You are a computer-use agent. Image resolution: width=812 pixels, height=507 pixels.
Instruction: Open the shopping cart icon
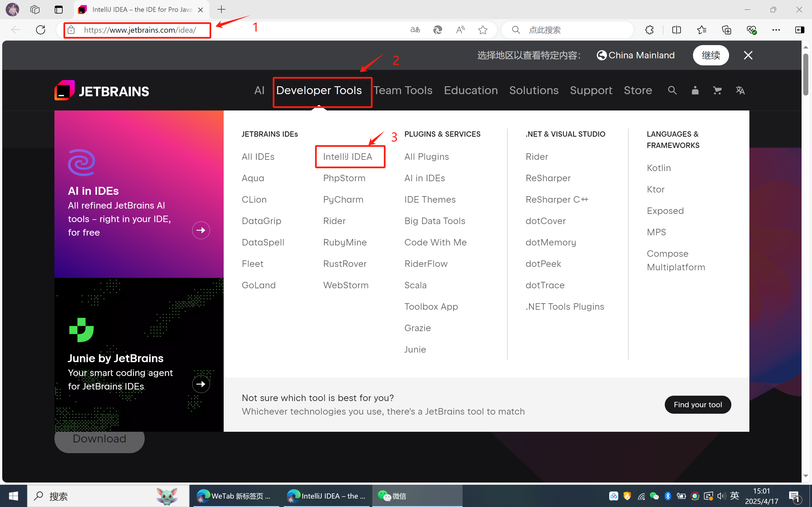[717, 90]
